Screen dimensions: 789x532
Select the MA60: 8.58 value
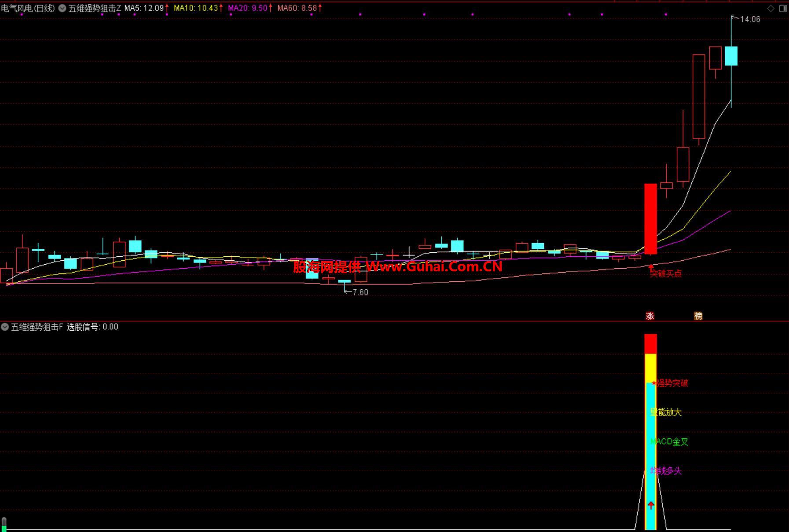[297, 8]
